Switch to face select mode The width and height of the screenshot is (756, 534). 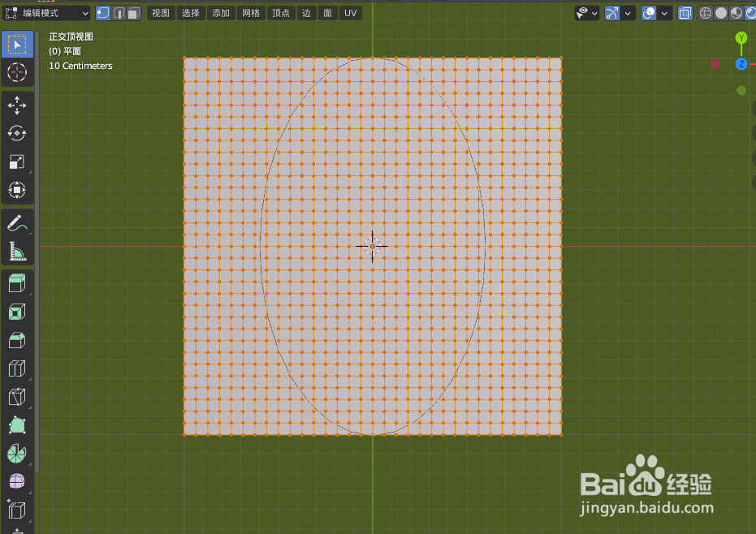(134, 13)
